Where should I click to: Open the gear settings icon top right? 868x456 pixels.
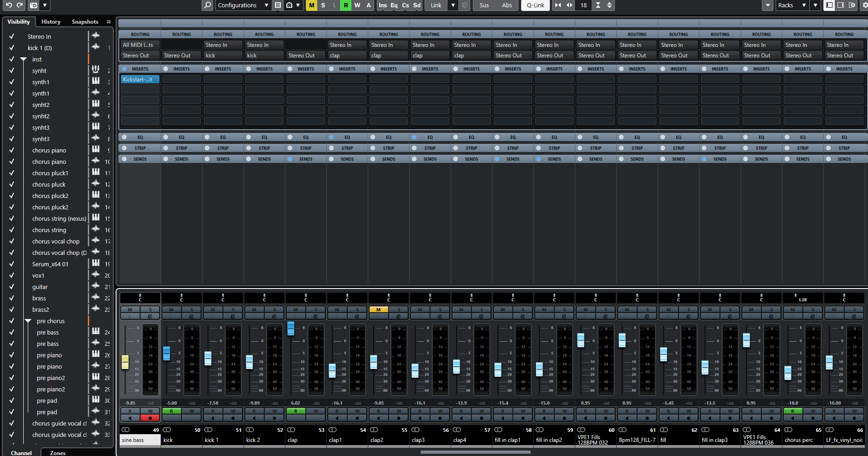tap(864, 5)
